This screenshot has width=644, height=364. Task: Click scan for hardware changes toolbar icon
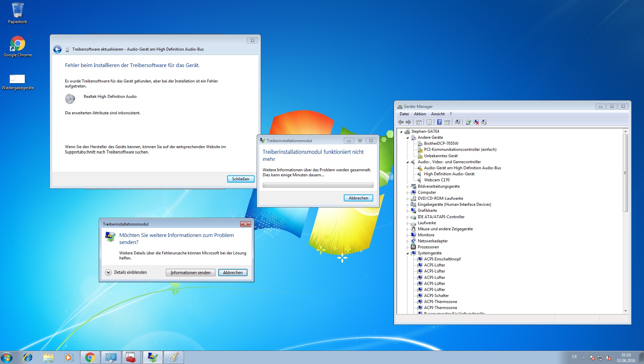click(x=458, y=122)
